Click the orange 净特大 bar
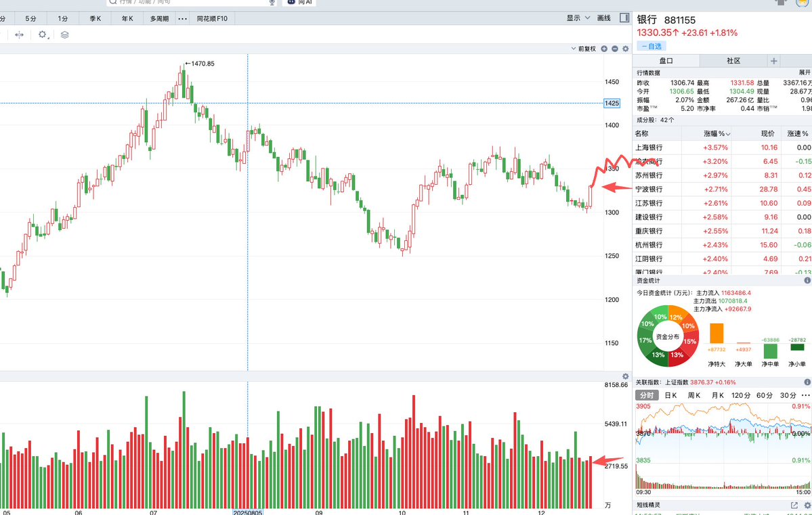This screenshot has width=812, height=515. click(x=717, y=334)
